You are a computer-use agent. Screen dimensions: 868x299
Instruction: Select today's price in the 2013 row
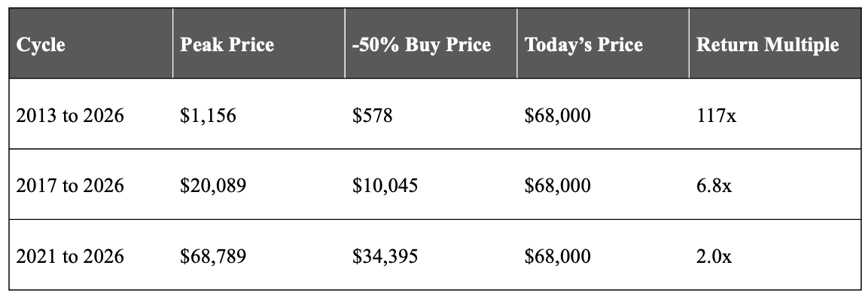(x=603, y=114)
